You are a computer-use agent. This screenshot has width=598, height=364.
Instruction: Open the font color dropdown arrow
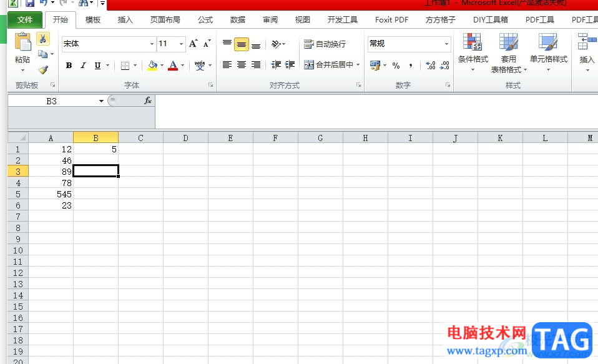183,66
